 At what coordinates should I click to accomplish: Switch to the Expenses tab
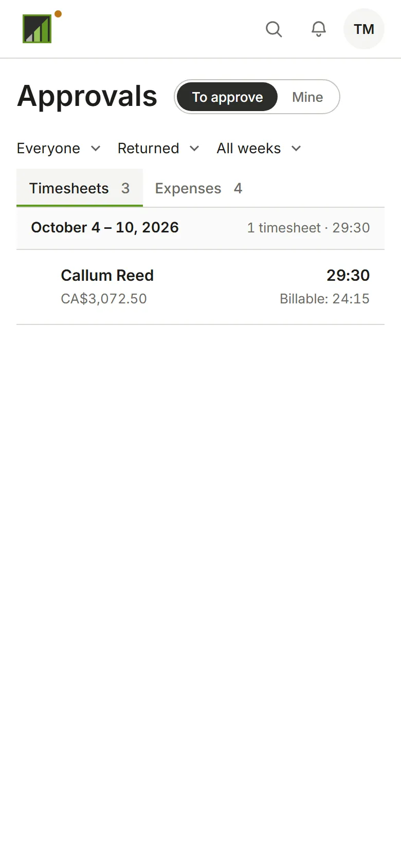tap(198, 188)
